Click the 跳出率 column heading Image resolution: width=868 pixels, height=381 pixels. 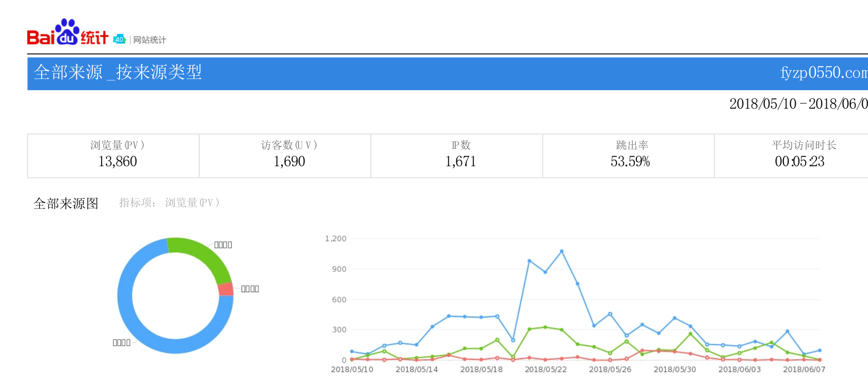632,145
